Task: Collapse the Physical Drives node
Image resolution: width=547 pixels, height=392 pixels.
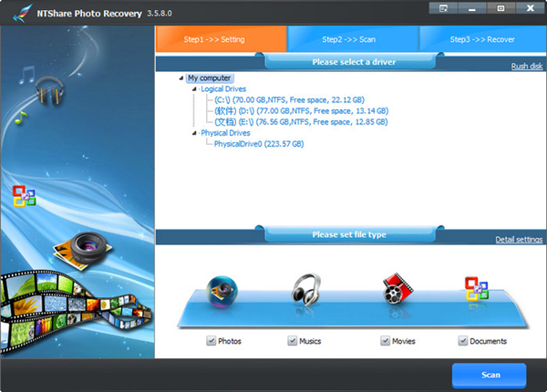Action: (194, 133)
